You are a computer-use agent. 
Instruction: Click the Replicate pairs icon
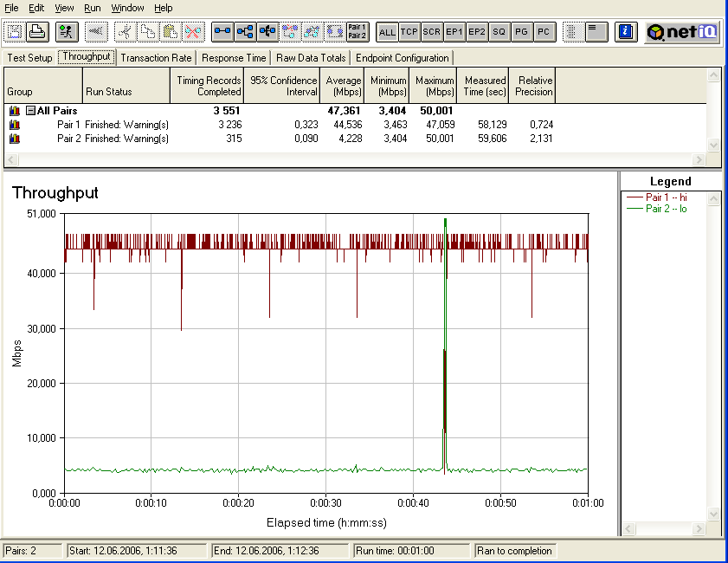[290, 31]
